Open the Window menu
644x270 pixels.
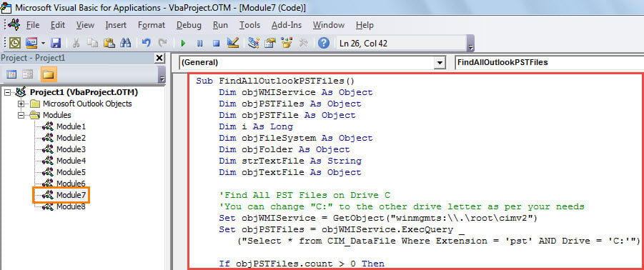pos(329,25)
